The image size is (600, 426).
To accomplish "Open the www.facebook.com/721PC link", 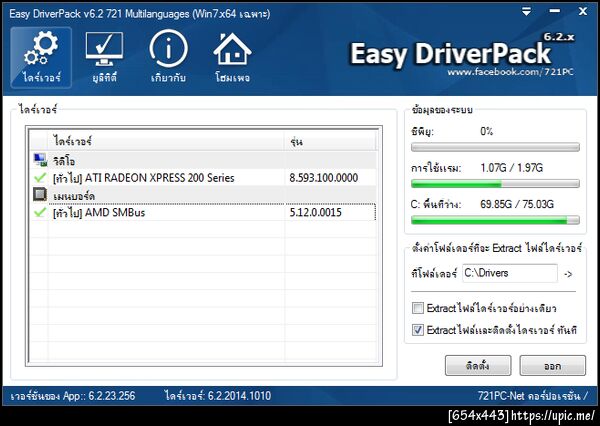I will [x=510, y=72].
